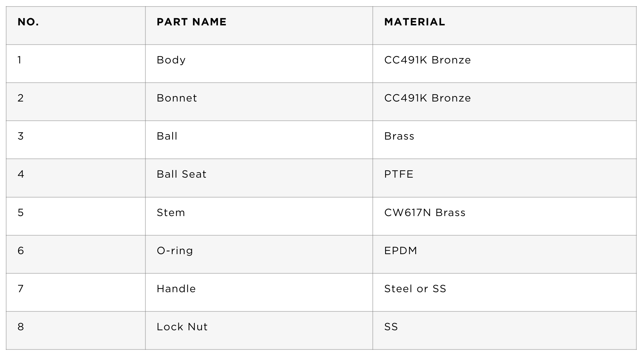644x356 pixels.
Task: Click CC491K Bronze in the Bonnet row
Action: 428,98
